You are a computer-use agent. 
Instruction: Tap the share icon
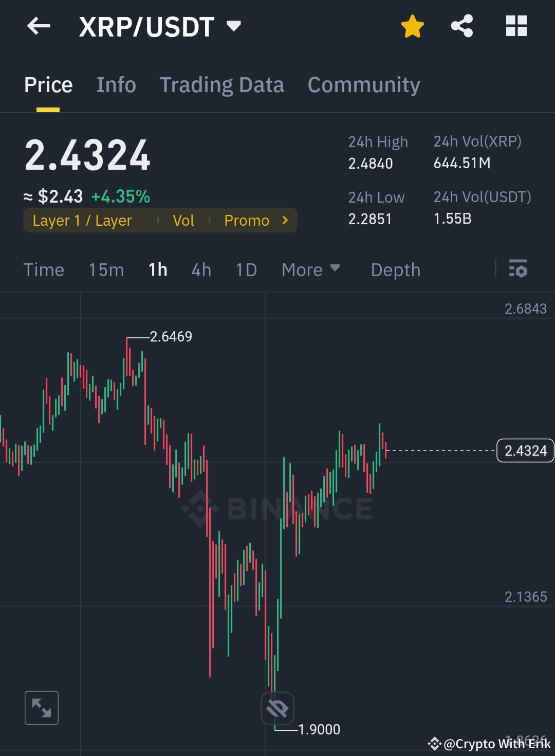(462, 26)
